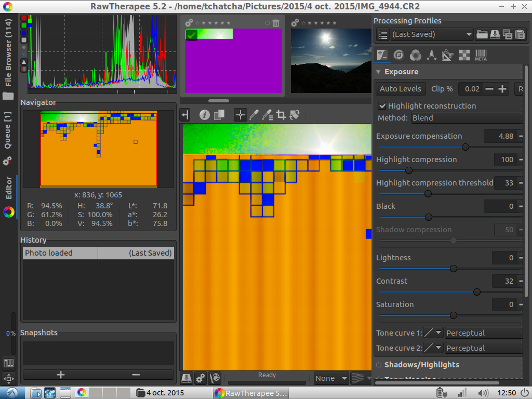
Task: Put current image in processing queue
Action: coord(201,378)
